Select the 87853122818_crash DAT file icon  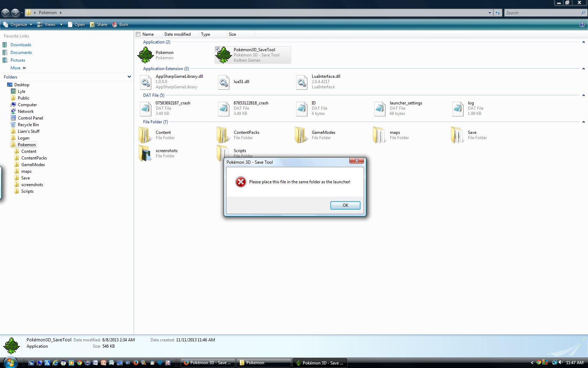[223, 108]
